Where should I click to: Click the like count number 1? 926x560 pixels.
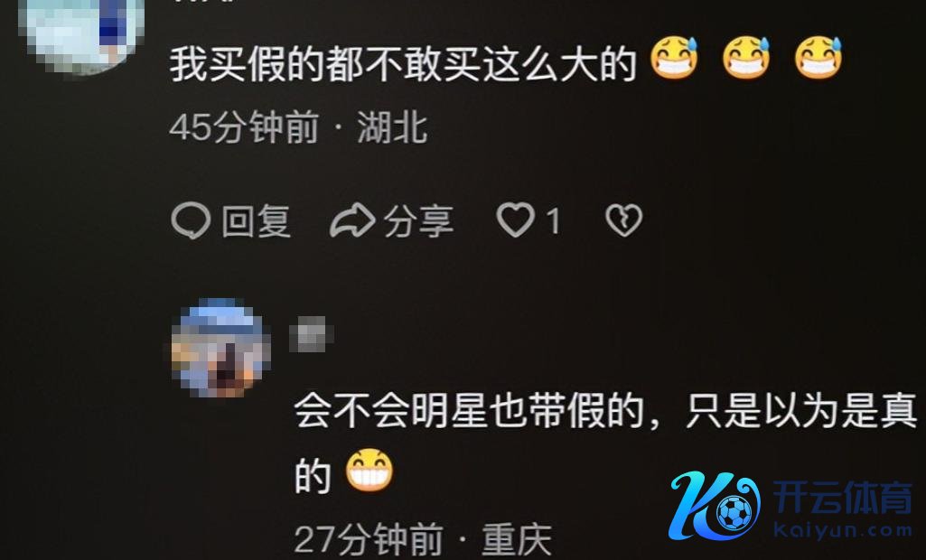pos(553,221)
